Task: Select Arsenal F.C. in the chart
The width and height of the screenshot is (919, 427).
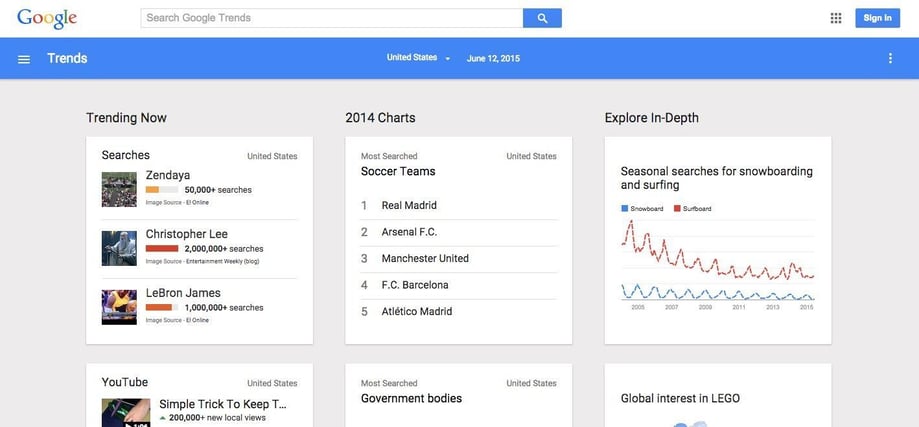Action: [409, 232]
